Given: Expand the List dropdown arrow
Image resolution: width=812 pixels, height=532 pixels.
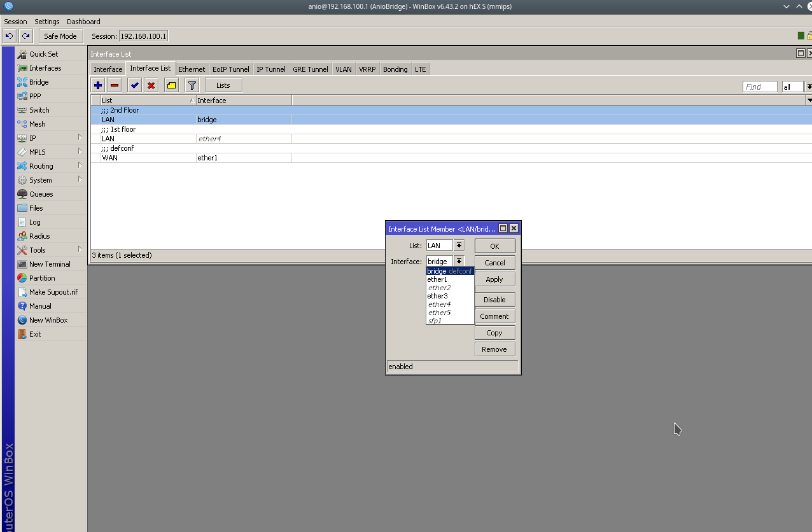Looking at the screenshot, I should (459, 246).
